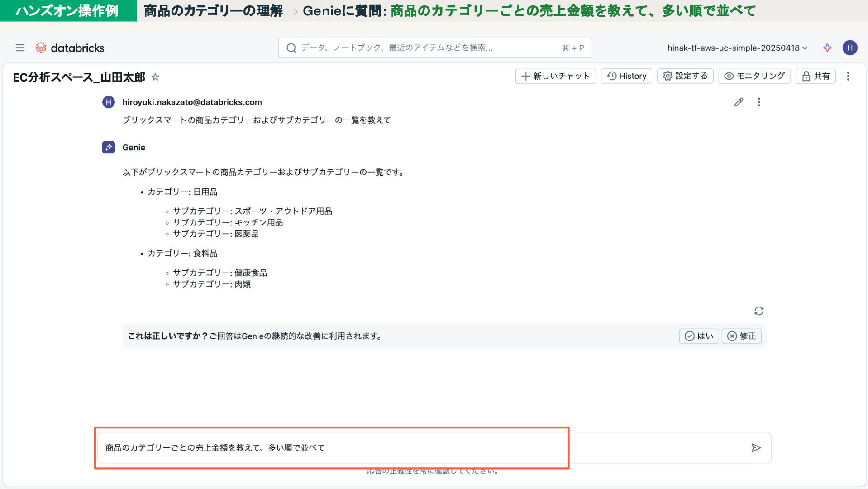Regenerate the Genie response
The width and height of the screenshot is (868, 489).
click(x=759, y=311)
